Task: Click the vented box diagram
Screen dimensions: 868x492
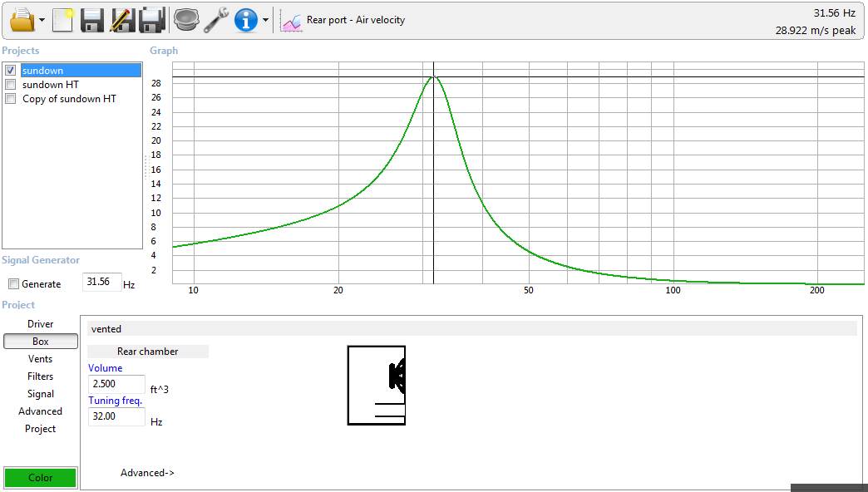Action: point(377,386)
